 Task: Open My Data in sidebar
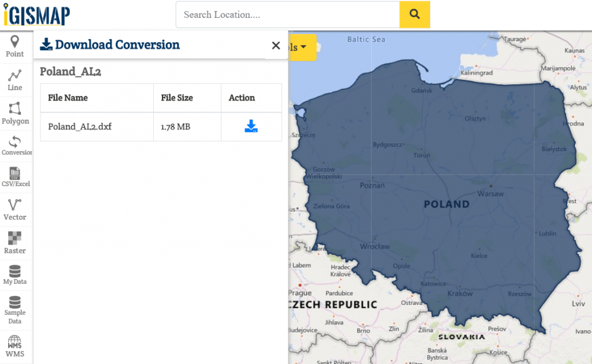(x=15, y=274)
